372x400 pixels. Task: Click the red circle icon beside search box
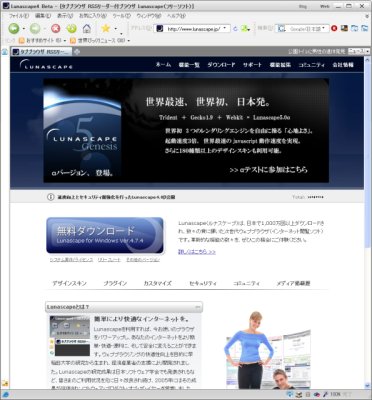point(334,29)
